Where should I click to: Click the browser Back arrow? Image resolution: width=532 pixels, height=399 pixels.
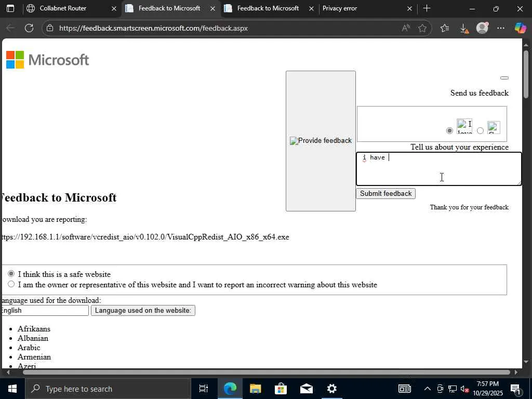point(10,28)
